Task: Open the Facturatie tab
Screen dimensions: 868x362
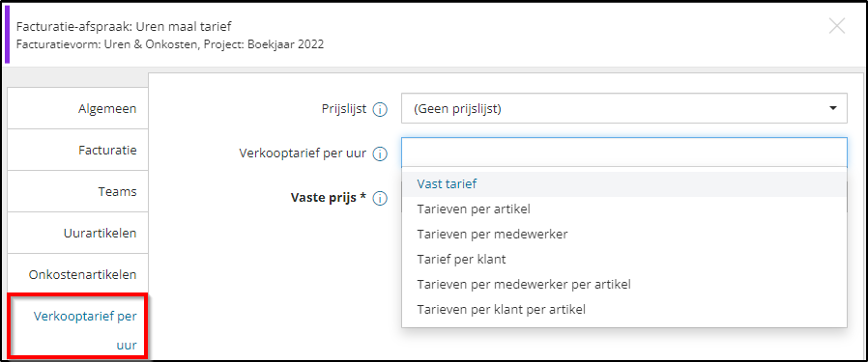Action: tap(77, 150)
